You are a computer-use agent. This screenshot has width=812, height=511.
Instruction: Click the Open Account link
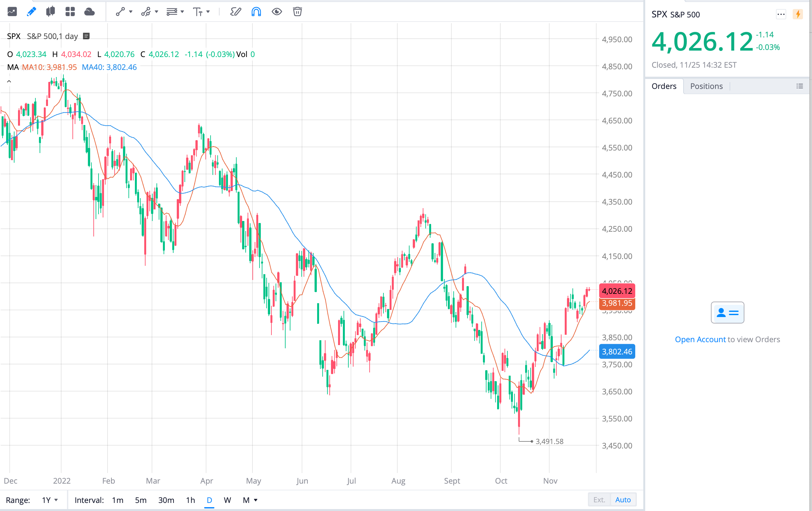pyautogui.click(x=700, y=339)
